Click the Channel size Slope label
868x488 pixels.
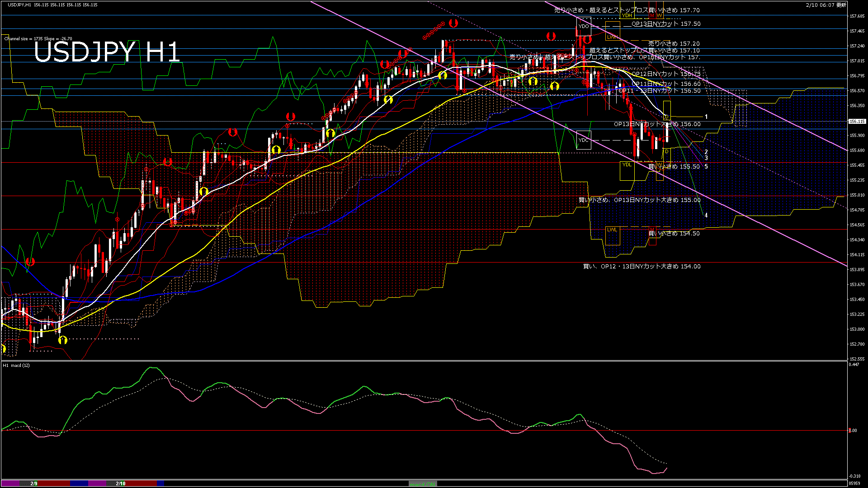[x=38, y=39]
